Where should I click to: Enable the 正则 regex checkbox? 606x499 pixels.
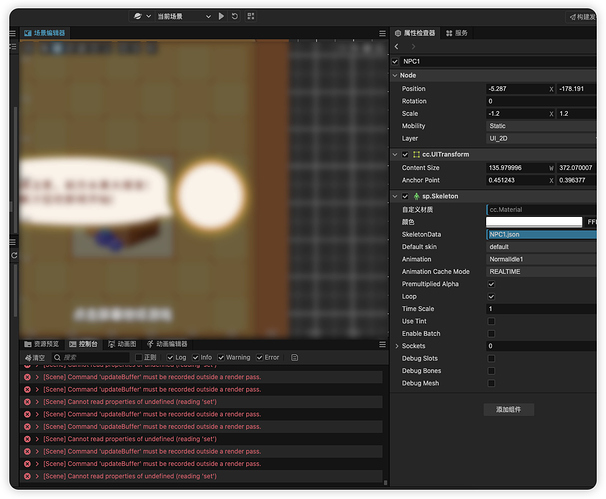coord(139,358)
